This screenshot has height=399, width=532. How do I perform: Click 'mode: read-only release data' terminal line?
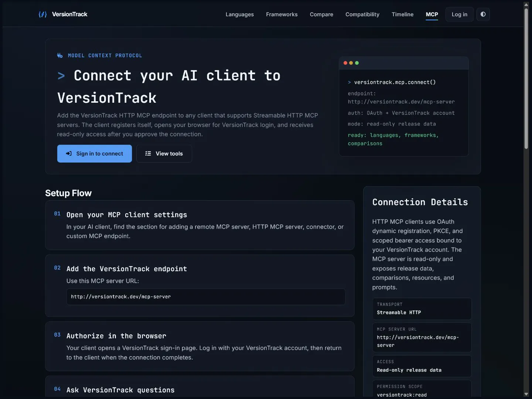392,124
